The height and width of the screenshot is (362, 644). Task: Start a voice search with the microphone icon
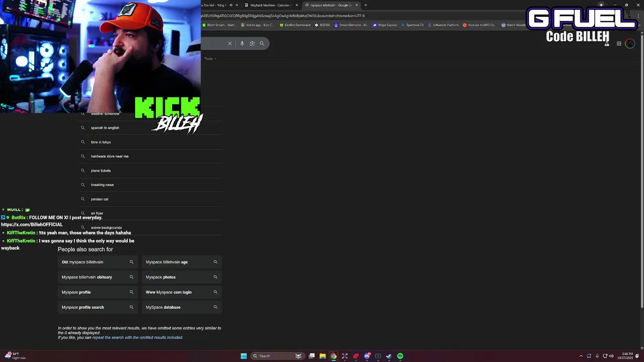(x=242, y=43)
